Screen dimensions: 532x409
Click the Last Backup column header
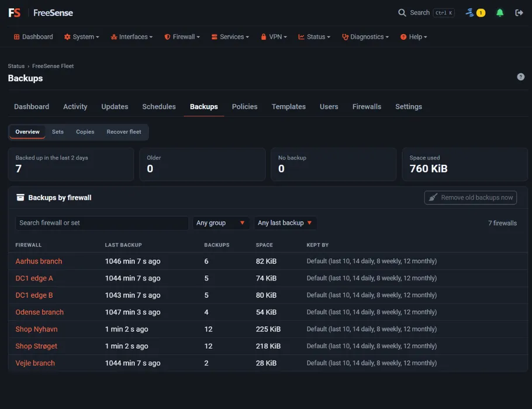click(123, 245)
